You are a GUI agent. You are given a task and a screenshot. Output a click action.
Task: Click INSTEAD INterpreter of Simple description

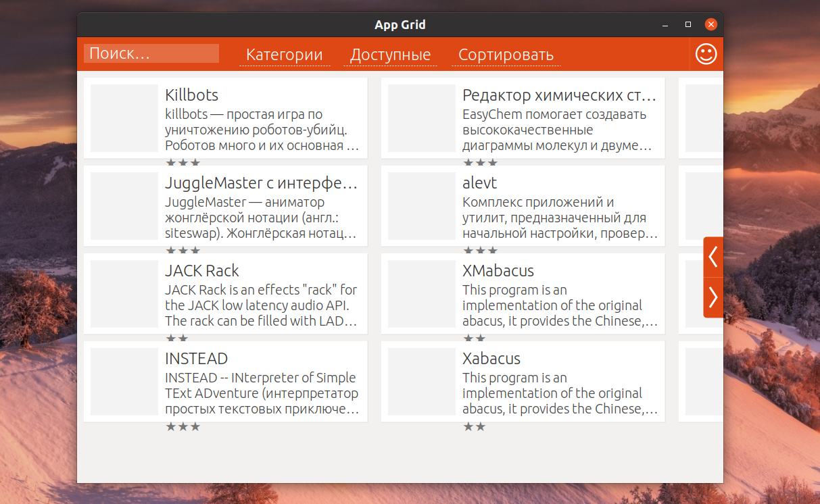(x=262, y=393)
